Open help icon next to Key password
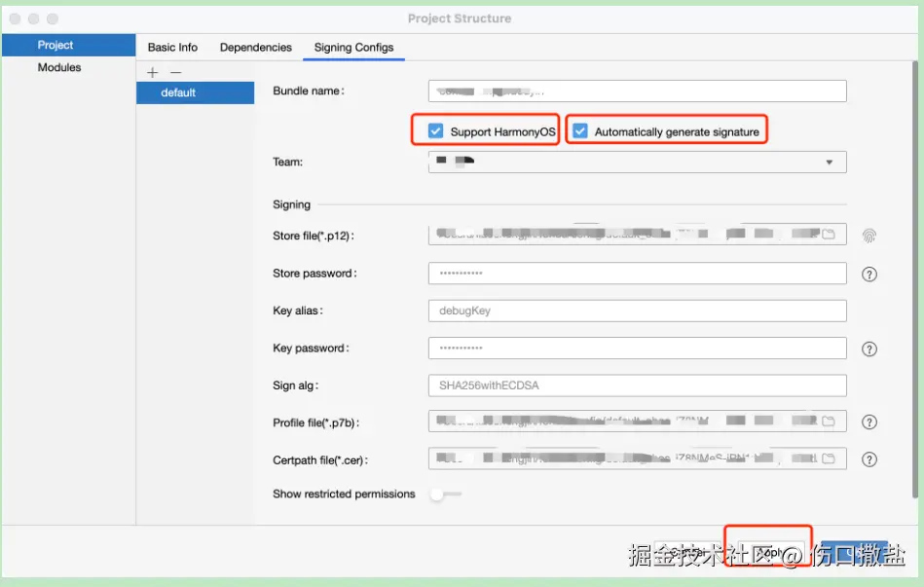 coord(869,349)
